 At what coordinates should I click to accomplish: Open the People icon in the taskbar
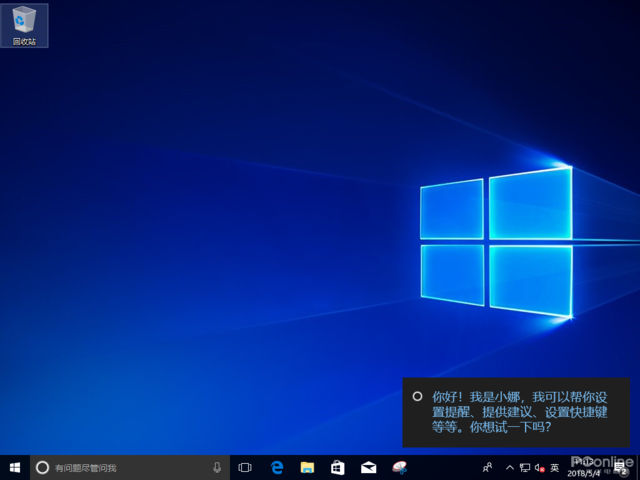click(487, 467)
